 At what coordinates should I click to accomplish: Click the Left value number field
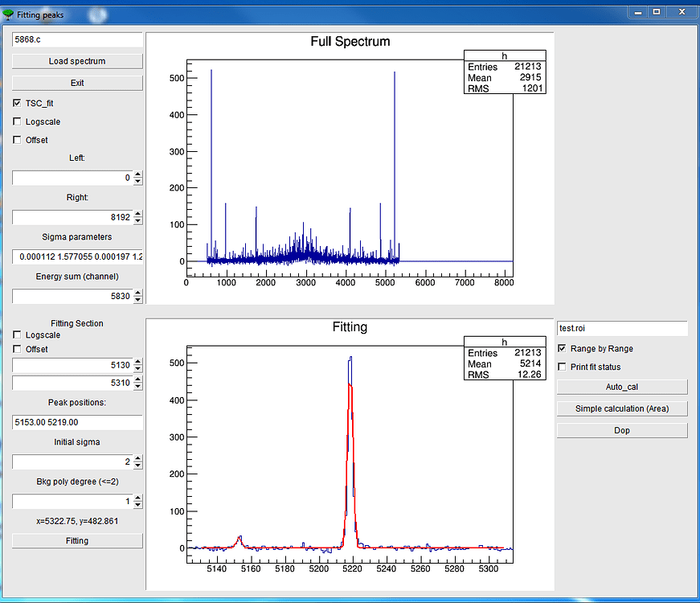72,178
